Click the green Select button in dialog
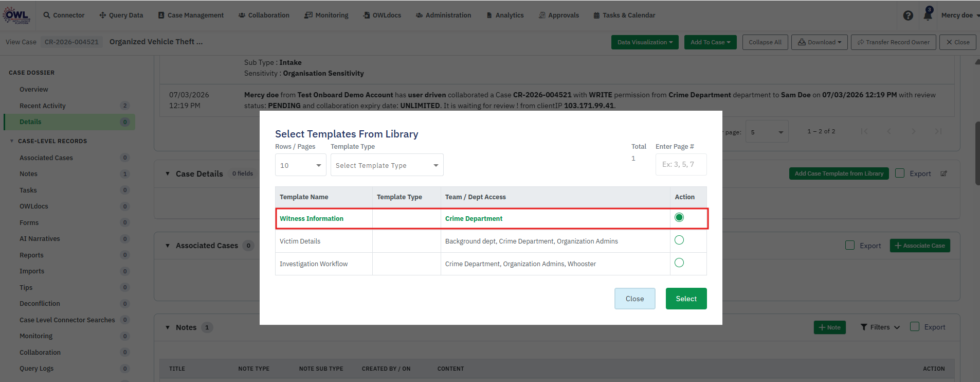 coord(686,299)
